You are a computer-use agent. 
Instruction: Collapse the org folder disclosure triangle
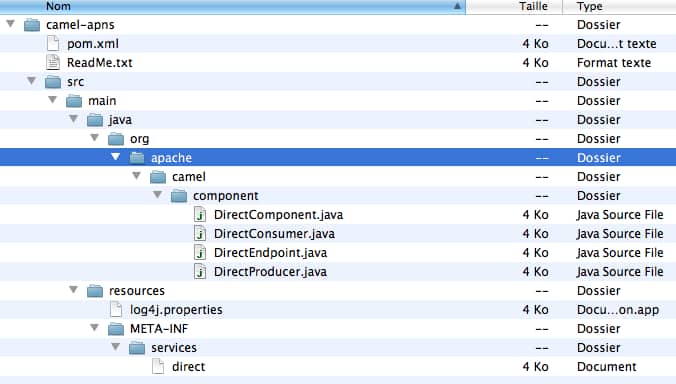click(x=95, y=137)
